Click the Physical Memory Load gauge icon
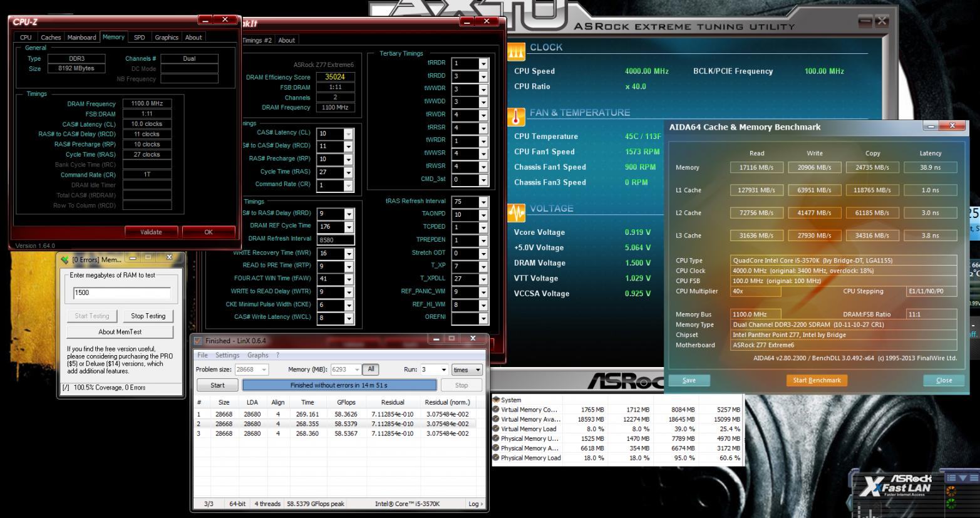Screen dimensions: 980x518 tap(497, 458)
